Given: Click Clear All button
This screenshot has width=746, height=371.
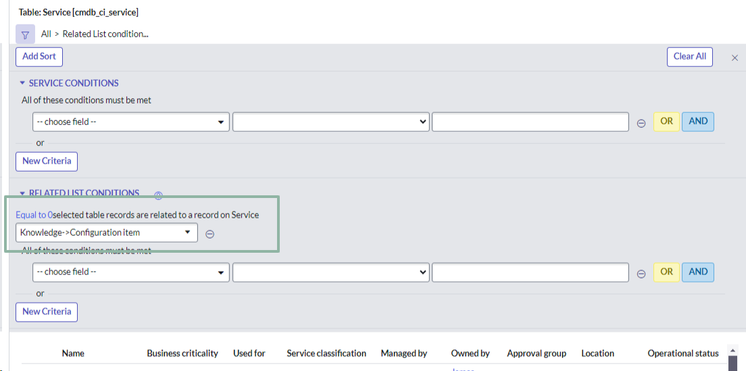Looking at the screenshot, I should pyautogui.click(x=689, y=57).
